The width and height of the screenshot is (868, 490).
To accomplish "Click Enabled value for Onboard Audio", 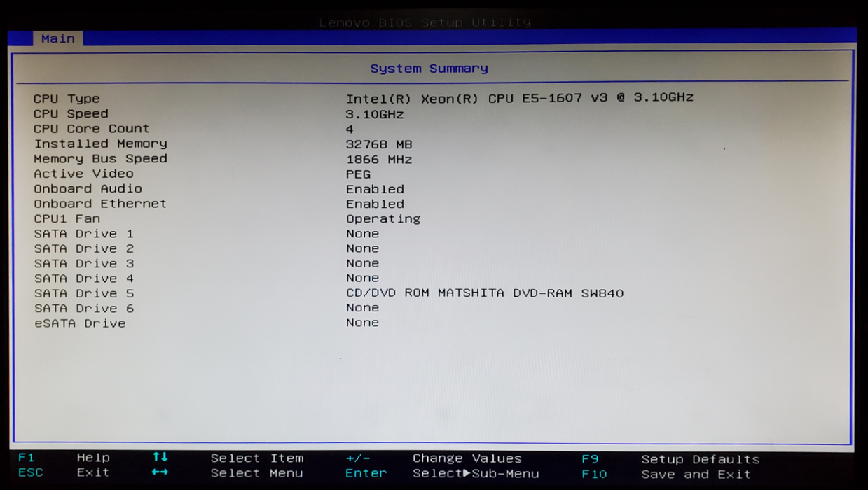I will [x=375, y=189].
